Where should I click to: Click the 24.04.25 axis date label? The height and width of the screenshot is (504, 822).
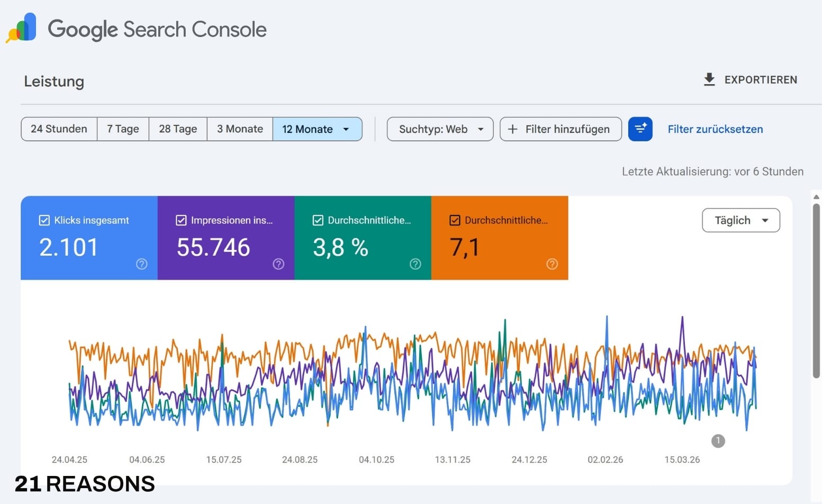click(x=69, y=460)
